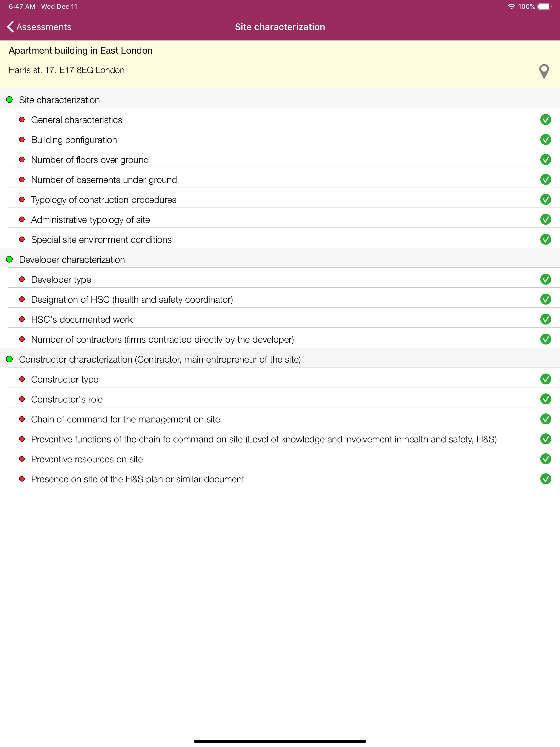Tap red dot next to Constructor type
Screen dimensions: 560x747
(x=22, y=379)
